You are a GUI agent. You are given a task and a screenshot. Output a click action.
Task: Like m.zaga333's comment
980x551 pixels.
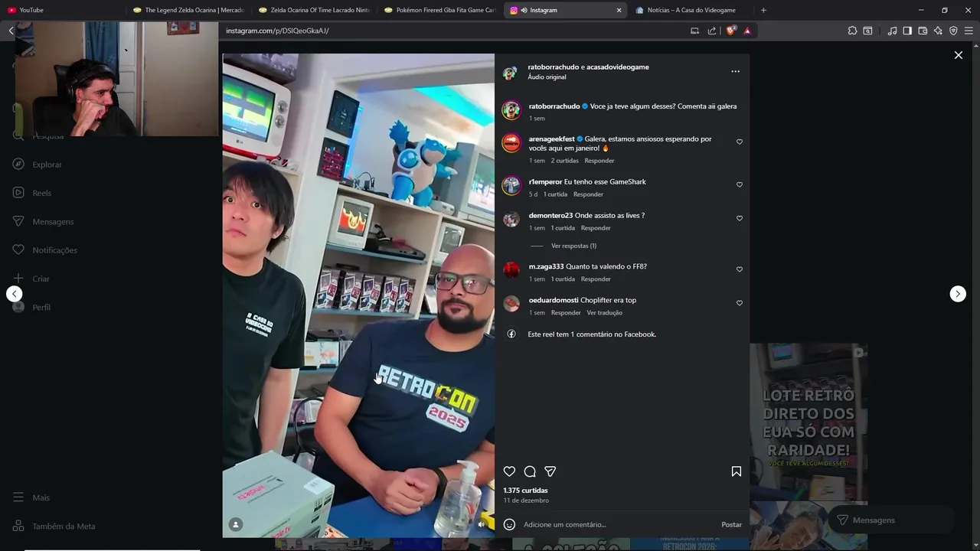[740, 269]
